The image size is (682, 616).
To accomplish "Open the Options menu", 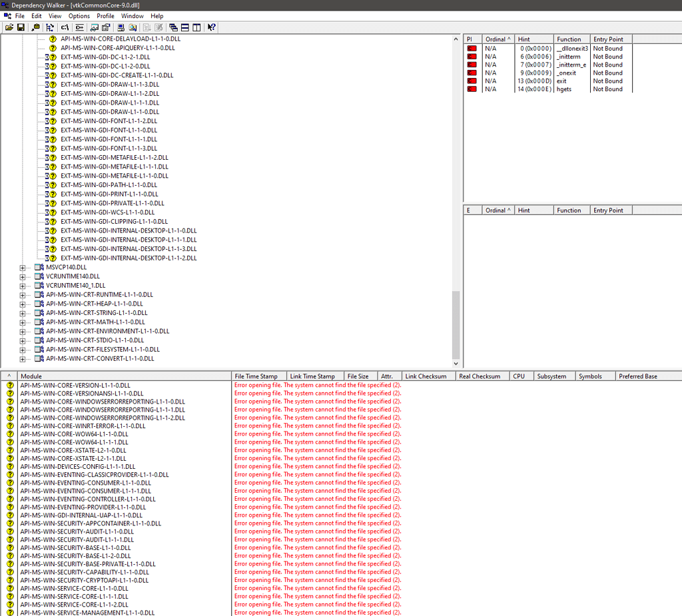I will [79, 16].
